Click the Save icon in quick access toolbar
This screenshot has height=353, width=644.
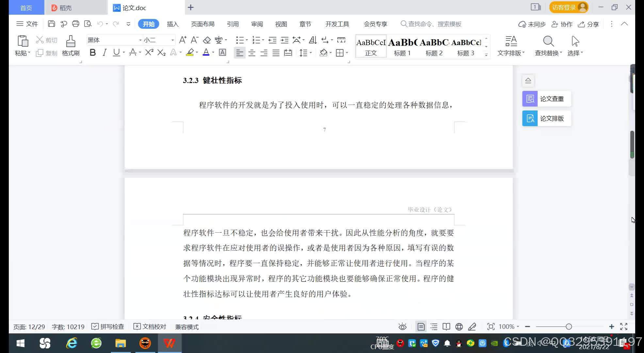tap(51, 24)
